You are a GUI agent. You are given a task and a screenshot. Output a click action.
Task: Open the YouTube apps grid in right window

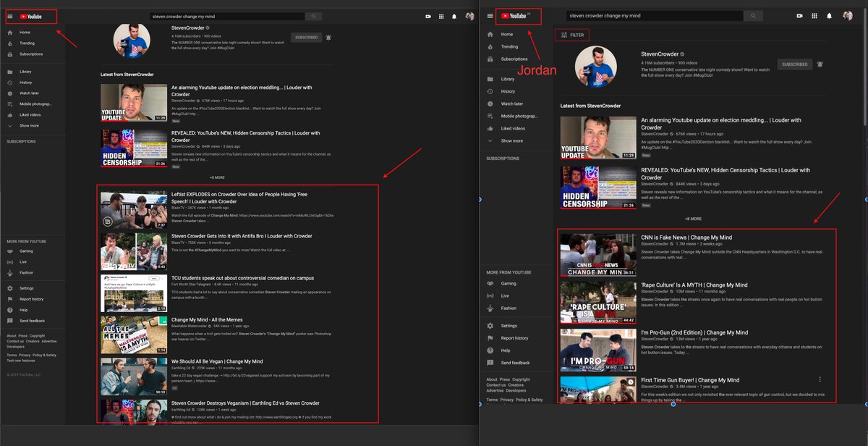(815, 15)
